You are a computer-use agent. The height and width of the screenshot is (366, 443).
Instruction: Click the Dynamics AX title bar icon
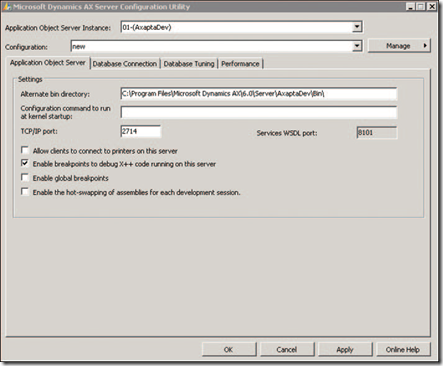pyautogui.click(x=7, y=6)
